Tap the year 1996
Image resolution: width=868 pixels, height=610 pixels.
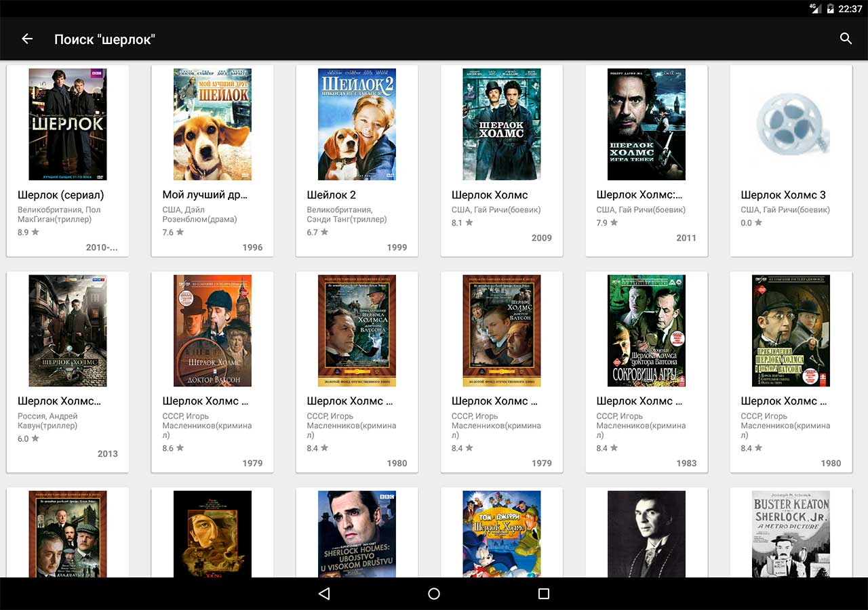tap(252, 247)
